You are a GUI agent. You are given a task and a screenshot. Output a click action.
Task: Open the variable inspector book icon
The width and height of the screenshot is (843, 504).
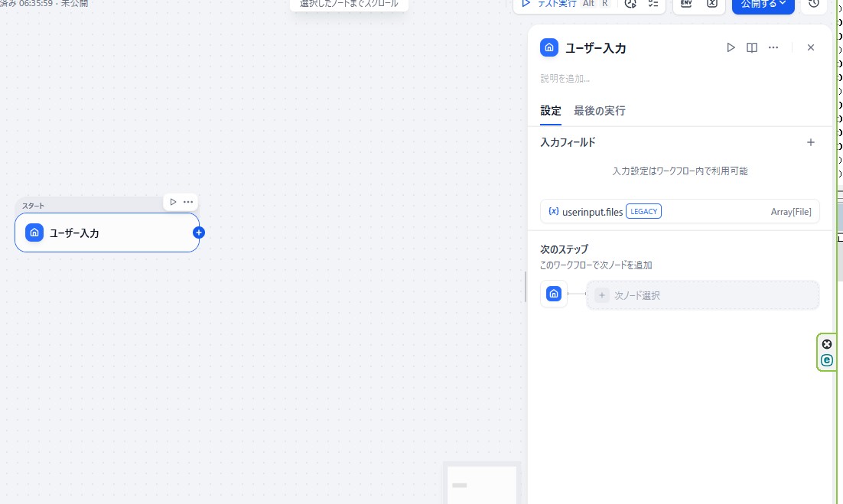tap(752, 47)
